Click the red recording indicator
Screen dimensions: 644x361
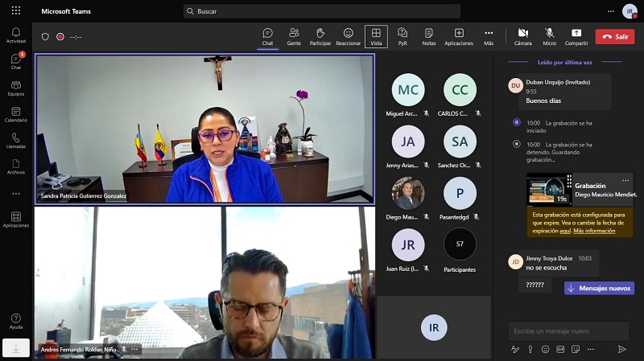[60, 36]
